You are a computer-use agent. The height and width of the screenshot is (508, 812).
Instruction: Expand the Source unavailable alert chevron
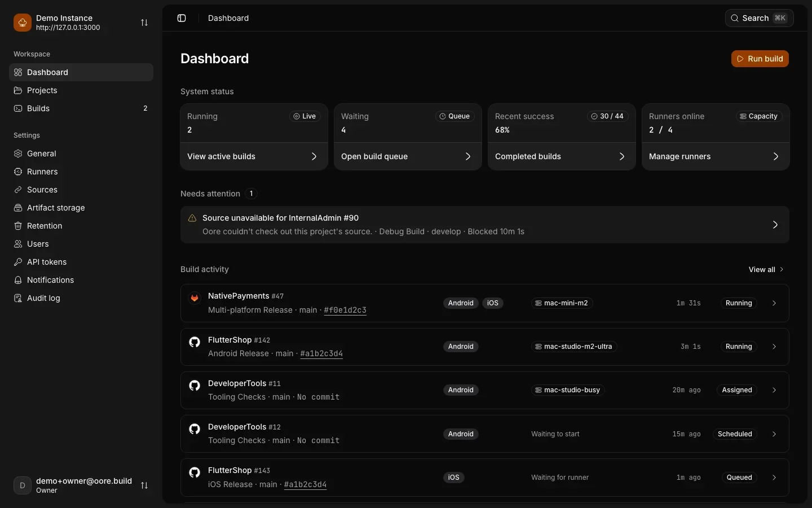(x=775, y=225)
